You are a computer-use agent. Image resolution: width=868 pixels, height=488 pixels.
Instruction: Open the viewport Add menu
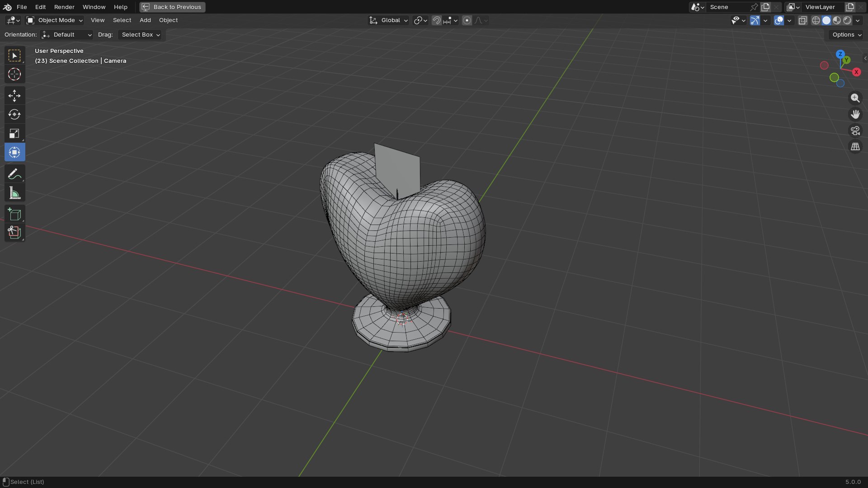click(x=145, y=20)
